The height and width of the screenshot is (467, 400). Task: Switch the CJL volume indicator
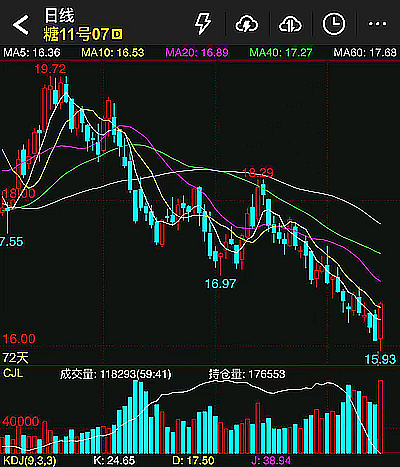[13, 373]
